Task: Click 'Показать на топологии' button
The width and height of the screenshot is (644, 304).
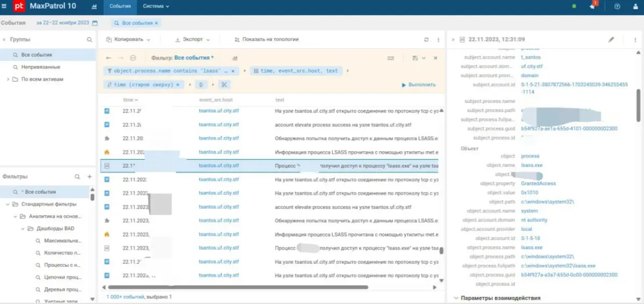Action: [x=266, y=39]
